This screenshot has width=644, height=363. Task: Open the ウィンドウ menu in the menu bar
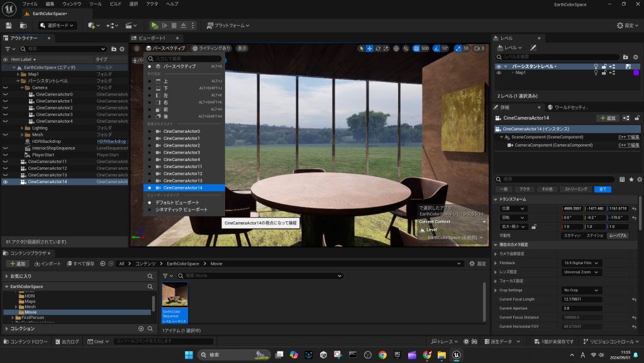coord(72,4)
